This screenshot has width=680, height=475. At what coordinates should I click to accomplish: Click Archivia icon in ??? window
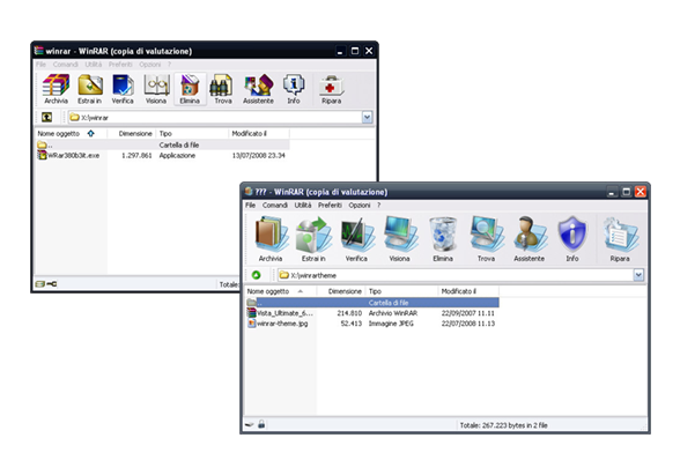point(271,239)
